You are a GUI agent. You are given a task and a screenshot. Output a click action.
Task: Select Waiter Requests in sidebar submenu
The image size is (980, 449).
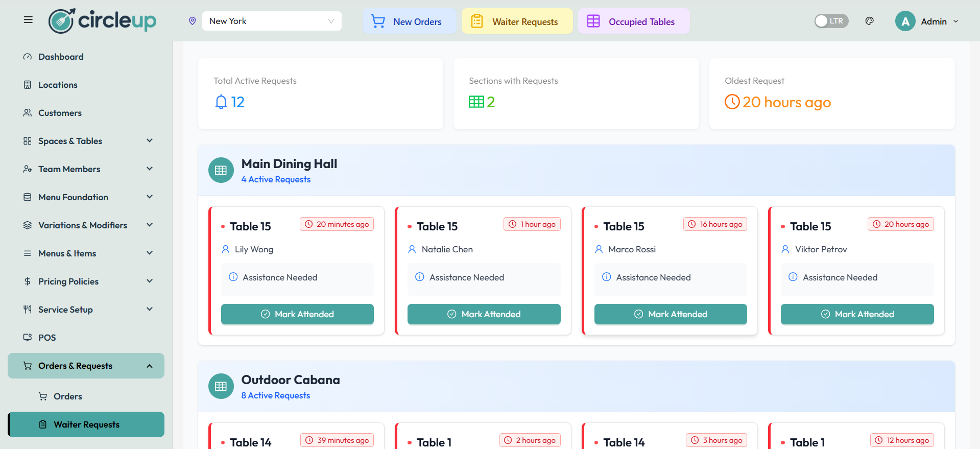(86, 424)
